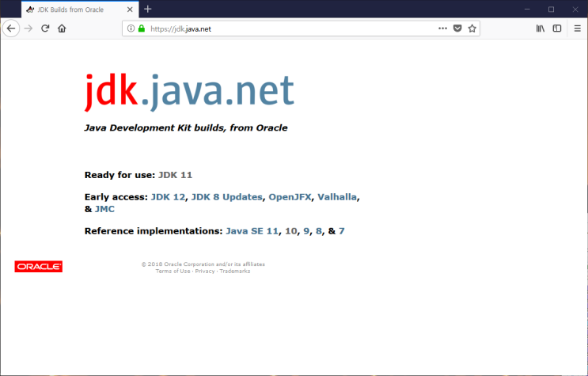This screenshot has height=376, width=588.
Task: Reload the page with the refresh icon
Action: 45,28
